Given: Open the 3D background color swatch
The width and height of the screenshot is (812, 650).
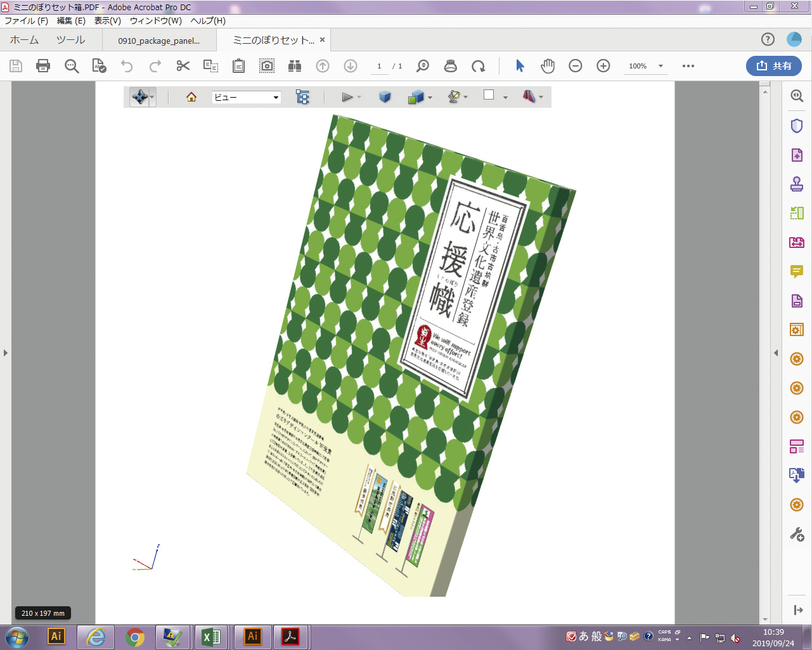Looking at the screenshot, I should [x=489, y=95].
